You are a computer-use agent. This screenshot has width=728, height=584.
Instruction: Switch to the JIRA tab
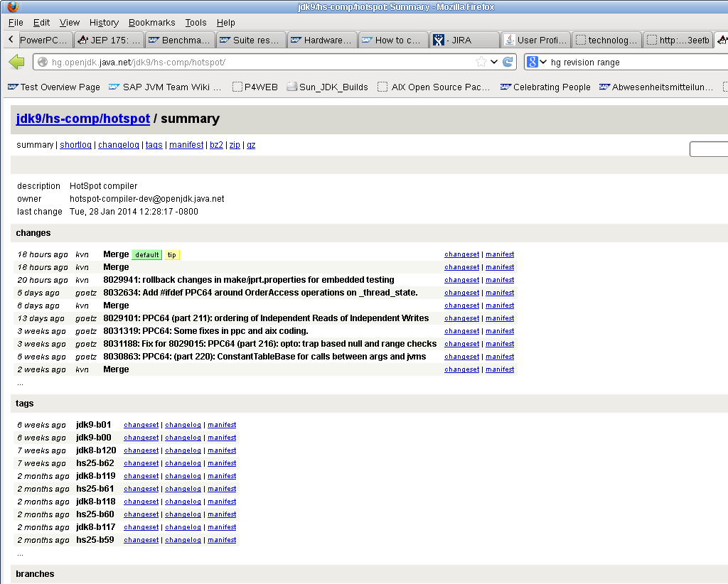click(464, 40)
